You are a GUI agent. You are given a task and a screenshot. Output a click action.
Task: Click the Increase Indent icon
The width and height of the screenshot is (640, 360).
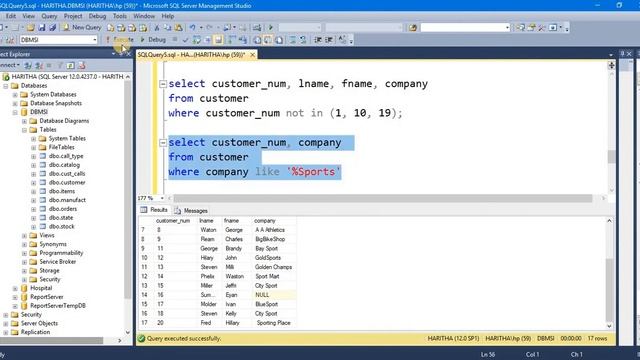click(329, 40)
